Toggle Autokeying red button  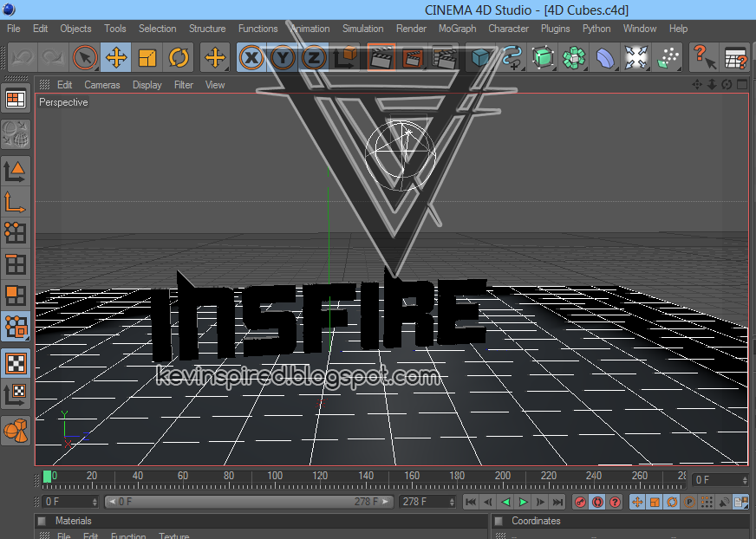click(598, 503)
